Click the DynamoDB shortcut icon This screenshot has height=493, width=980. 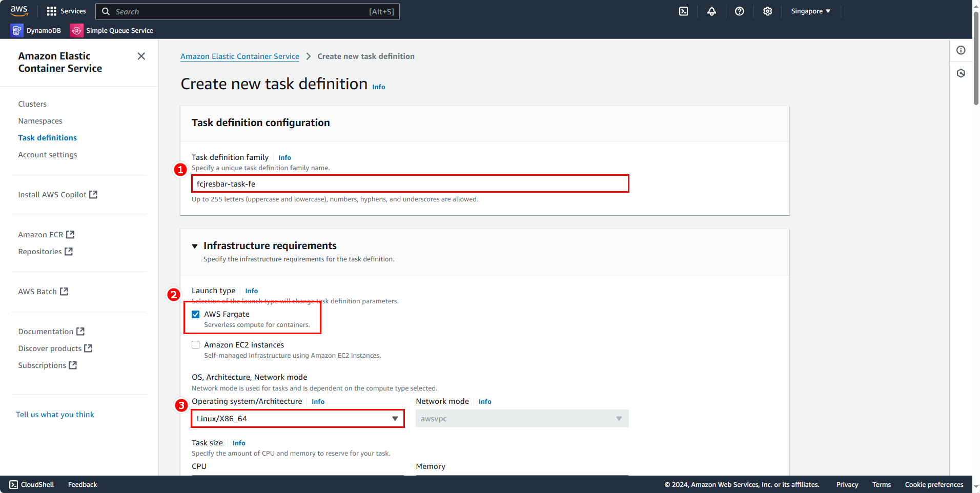click(x=17, y=31)
